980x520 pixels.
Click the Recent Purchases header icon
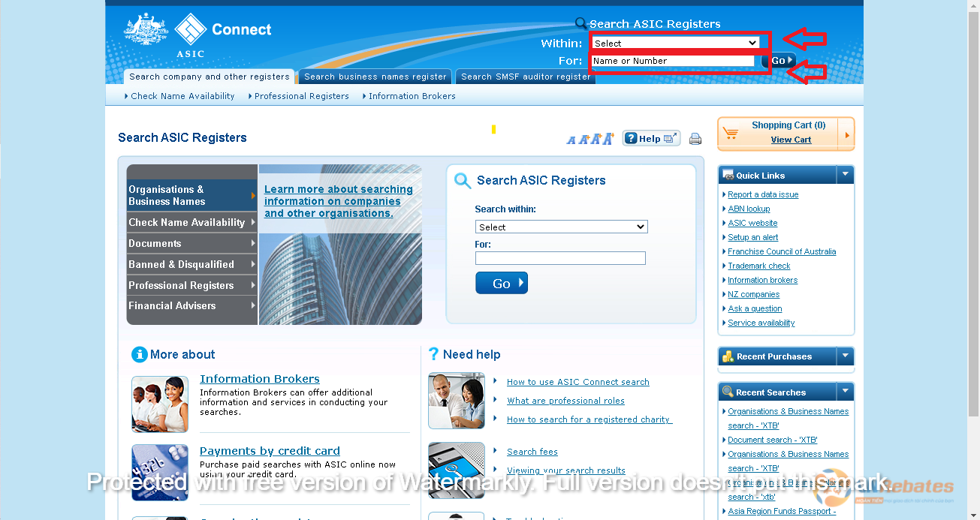728,356
